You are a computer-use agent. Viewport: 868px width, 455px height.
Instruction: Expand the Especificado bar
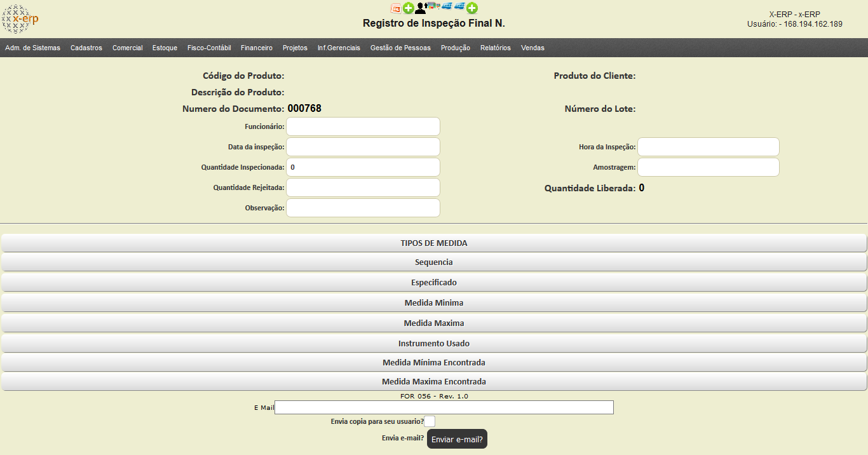coord(434,282)
